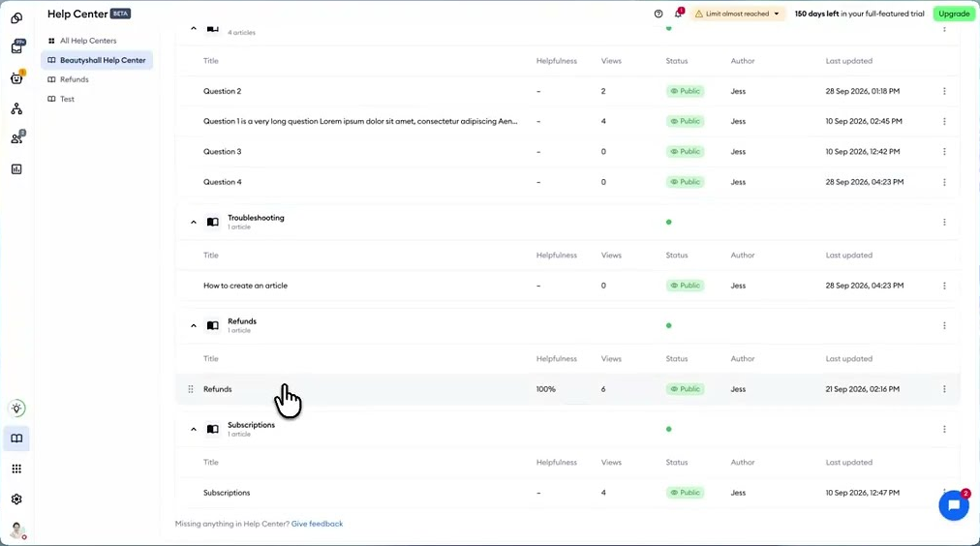Open the apps grid icon in sidebar
Screen dimensions: 980x546
[x=16, y=469]
